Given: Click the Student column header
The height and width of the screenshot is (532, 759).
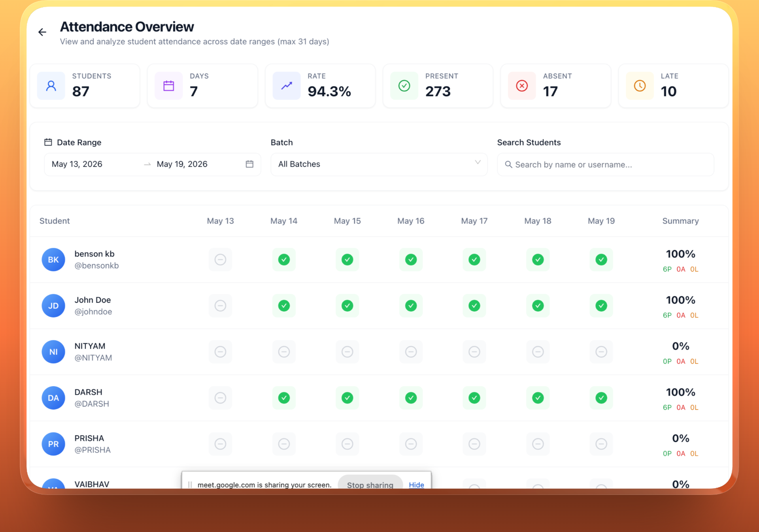Looking at the screenshot, I should 55,221.
